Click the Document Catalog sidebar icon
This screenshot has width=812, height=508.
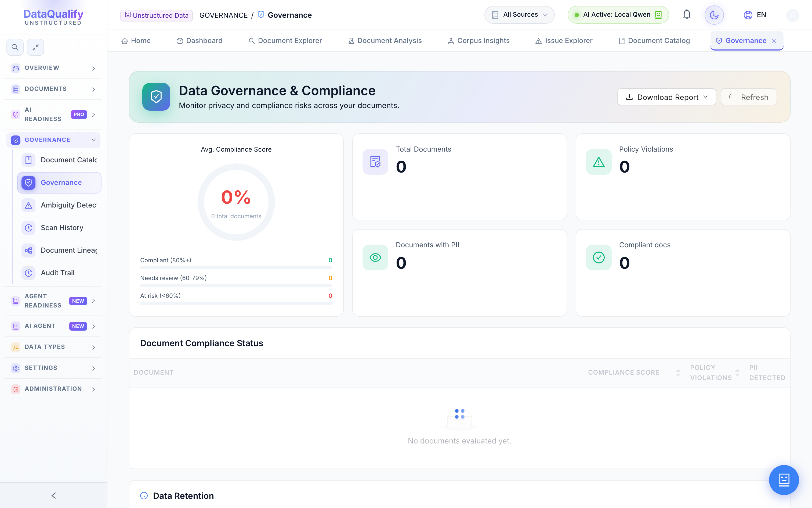click(x=28, y=160)
